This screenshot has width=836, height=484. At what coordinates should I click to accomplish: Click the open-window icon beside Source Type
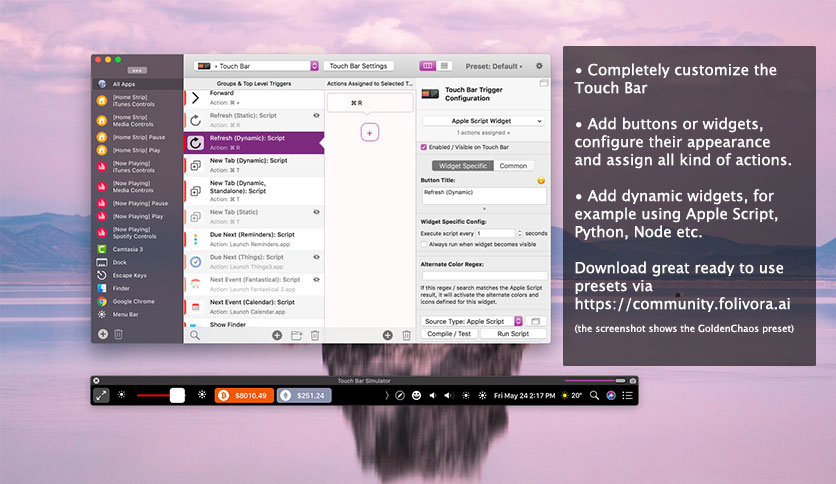tap(536, 321)
